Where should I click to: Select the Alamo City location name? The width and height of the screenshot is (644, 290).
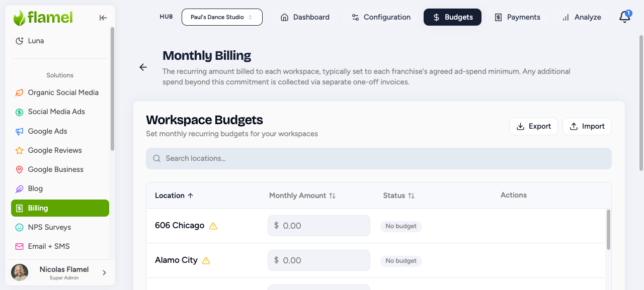click(x=176, y=260)
